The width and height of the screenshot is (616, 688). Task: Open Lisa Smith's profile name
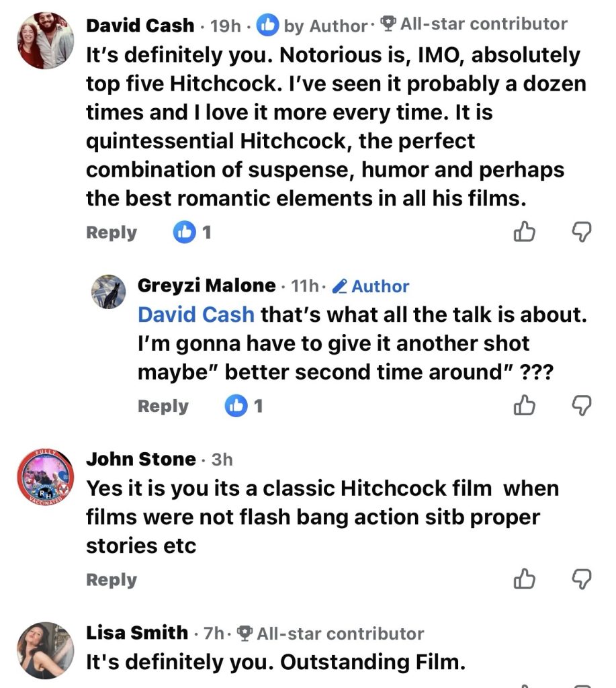tap(137, 632)
